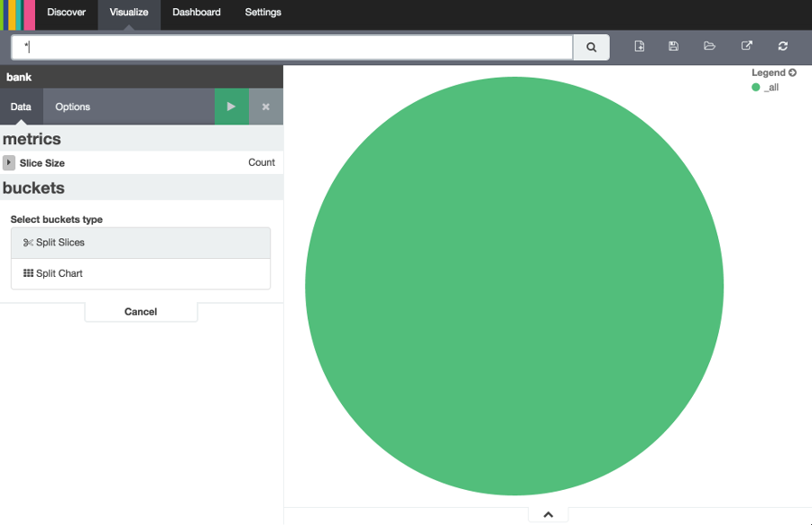This screenshot has height=525, width=812.
Task: Expand the Slice Size metric settings
Action: click(x=9, y=162)
